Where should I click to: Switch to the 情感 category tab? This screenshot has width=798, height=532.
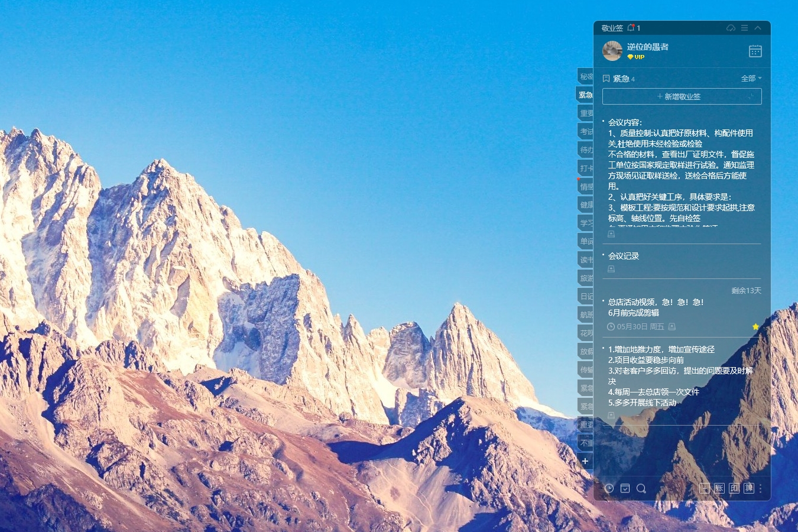585,186
